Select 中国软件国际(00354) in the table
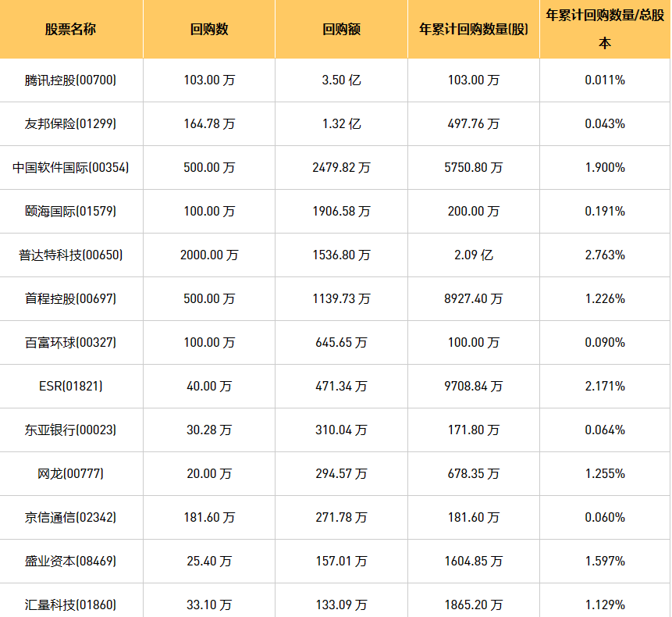The width and height of the screenshot is (672, 617). pos(71,167)
